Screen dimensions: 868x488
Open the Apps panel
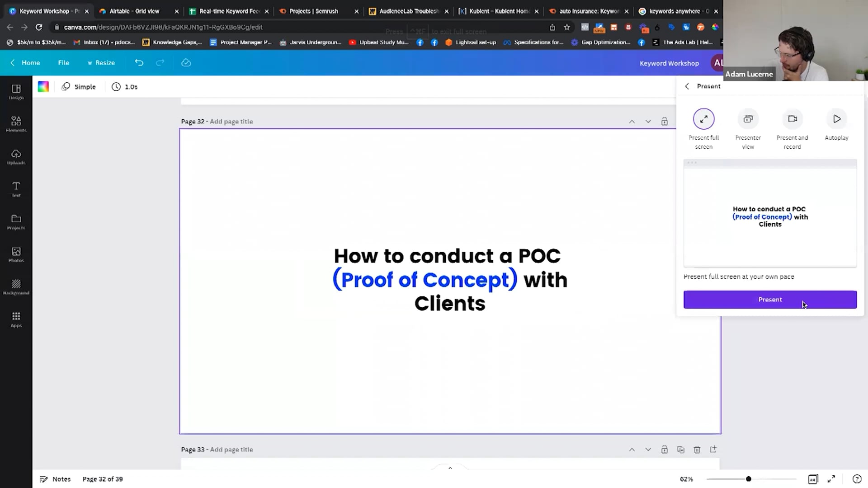(16, 319)
